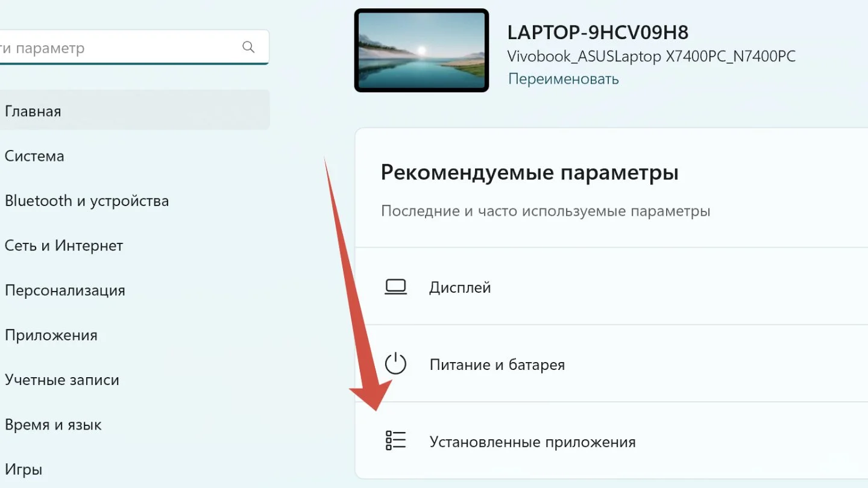The image size is (868, 488).
Task: Click the Vivobook_ASUSLaptop model text
Action: [652, 57]
